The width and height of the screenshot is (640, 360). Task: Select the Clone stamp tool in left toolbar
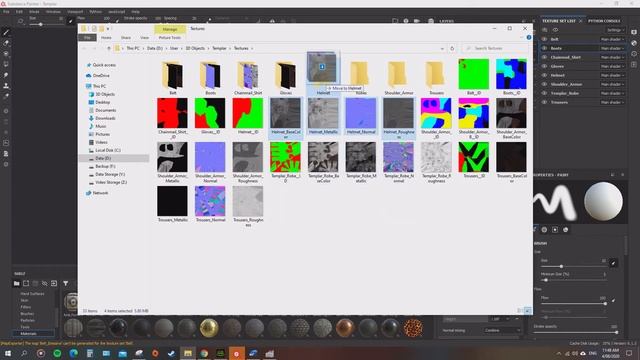click(6, 86)
